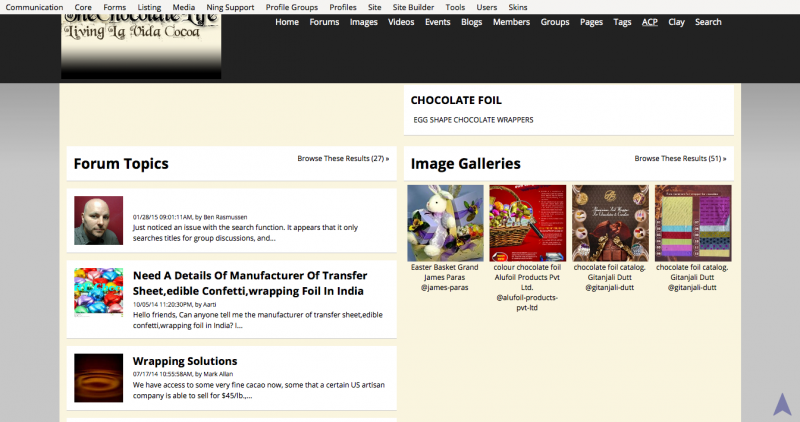The width and height of the screenshot is (800, 422).
Task: Open Ben Rasmussen's avatar photo
Action: (98, 220)
